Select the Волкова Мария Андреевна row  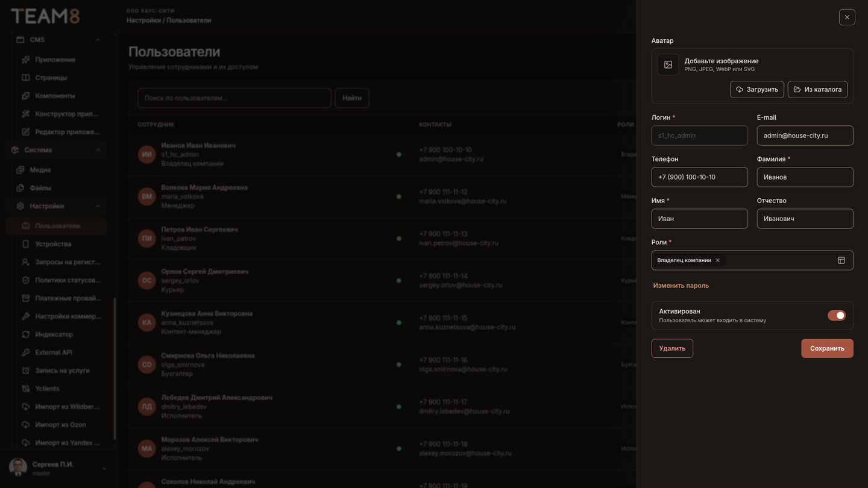click(x=382, y=196)
